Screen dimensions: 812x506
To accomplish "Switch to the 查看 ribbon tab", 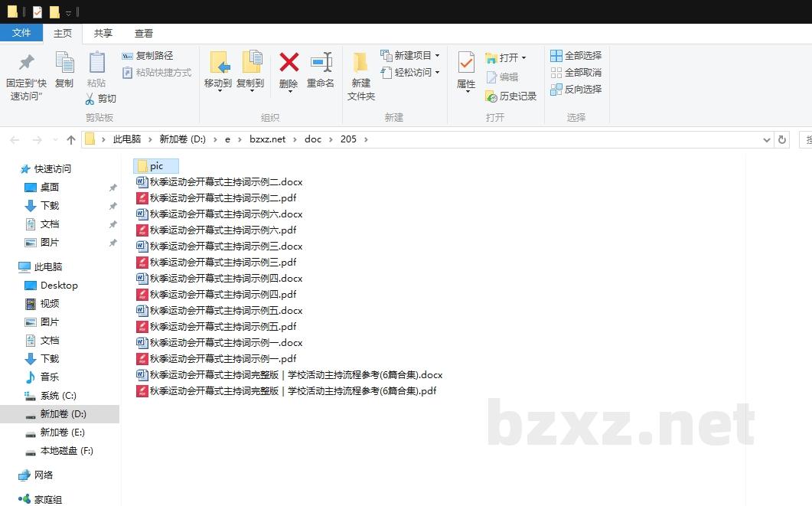I will pos(143,33).
